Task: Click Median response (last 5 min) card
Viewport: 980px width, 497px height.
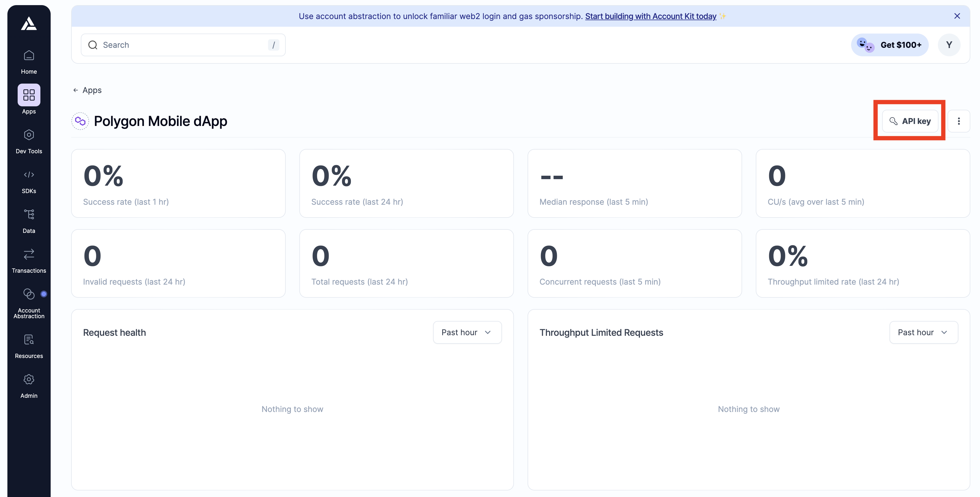Action: tap(635, 183)
